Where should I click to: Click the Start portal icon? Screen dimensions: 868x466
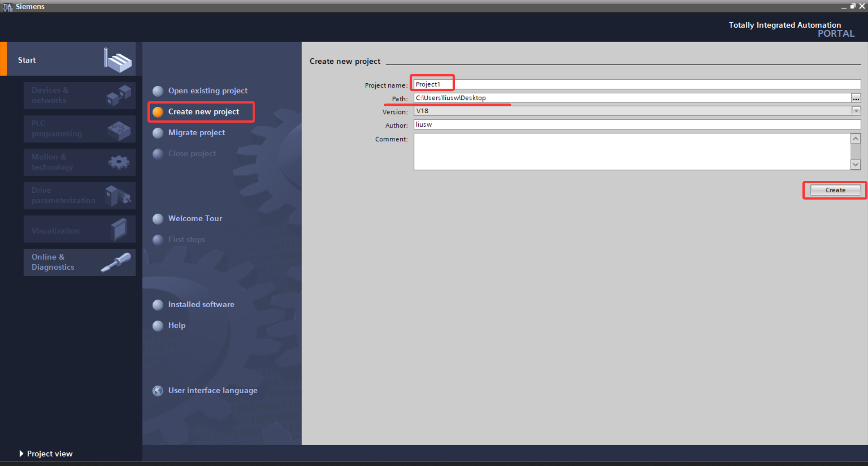coord(118,60)
